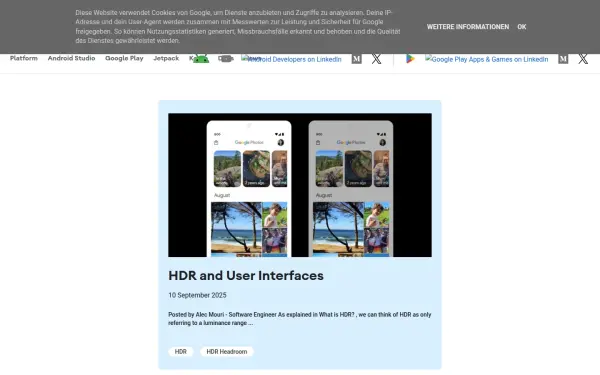This screenshot has height=375, width=600.
Task: Click Weitere Informationen in cookie banner
Action: [x=468, y=27]
